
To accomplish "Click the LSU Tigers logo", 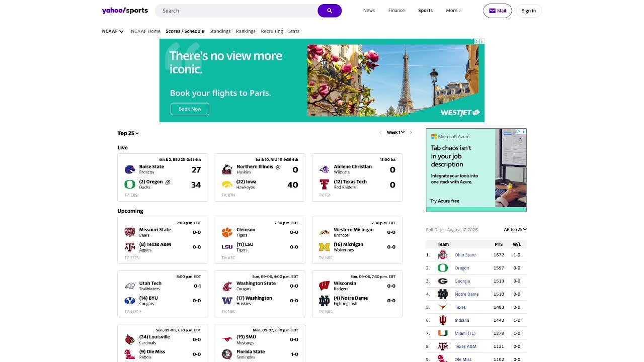I will click(227, 247).
